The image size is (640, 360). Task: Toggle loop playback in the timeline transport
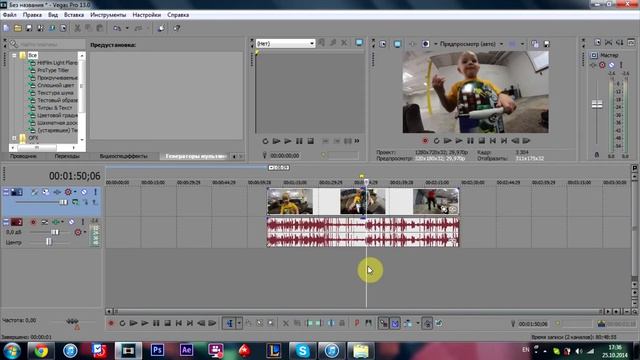click(122, 323)
